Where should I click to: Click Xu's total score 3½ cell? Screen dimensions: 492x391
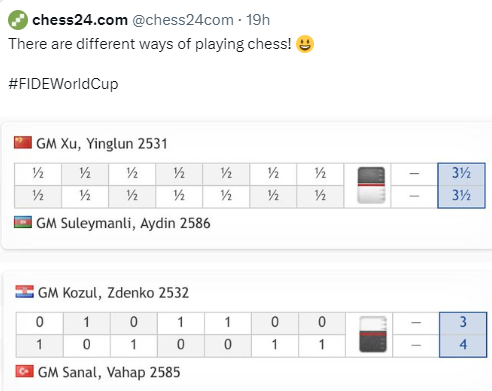click(x=461, y=174)
